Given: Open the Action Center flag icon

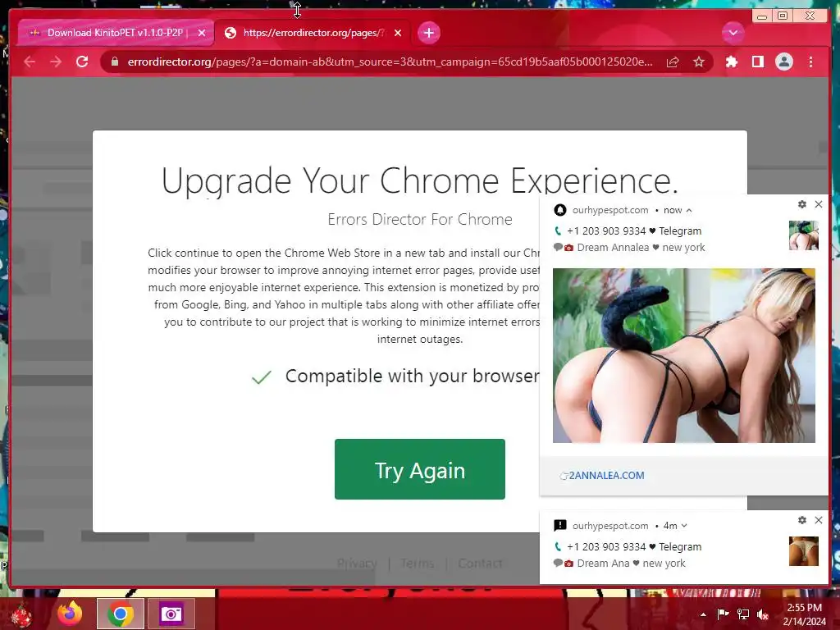Looking at the screenshot, I should click(x=723, y=614).
